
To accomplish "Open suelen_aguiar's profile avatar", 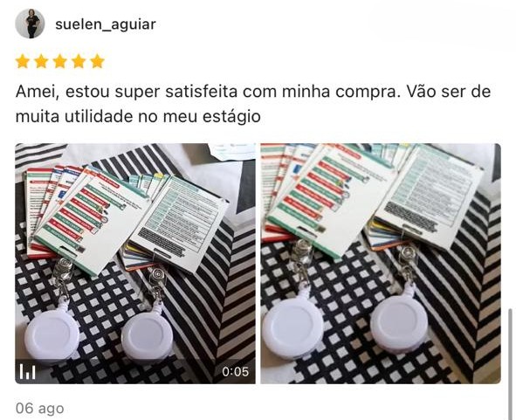I will tap(30, 24).
